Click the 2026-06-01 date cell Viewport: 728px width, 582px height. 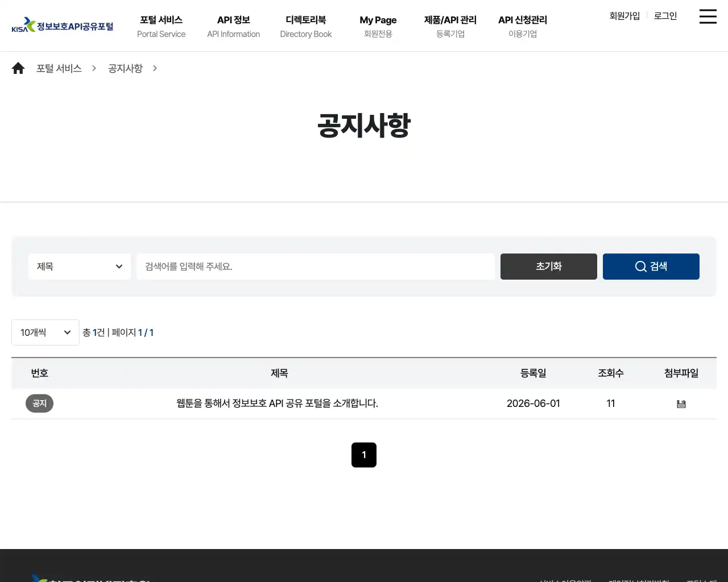[x=533, y=404]
